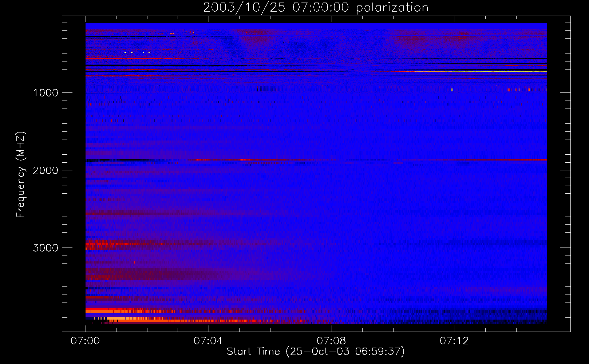Select the 'Frequency (MHZ)' y-axis label

click(21, 175)
